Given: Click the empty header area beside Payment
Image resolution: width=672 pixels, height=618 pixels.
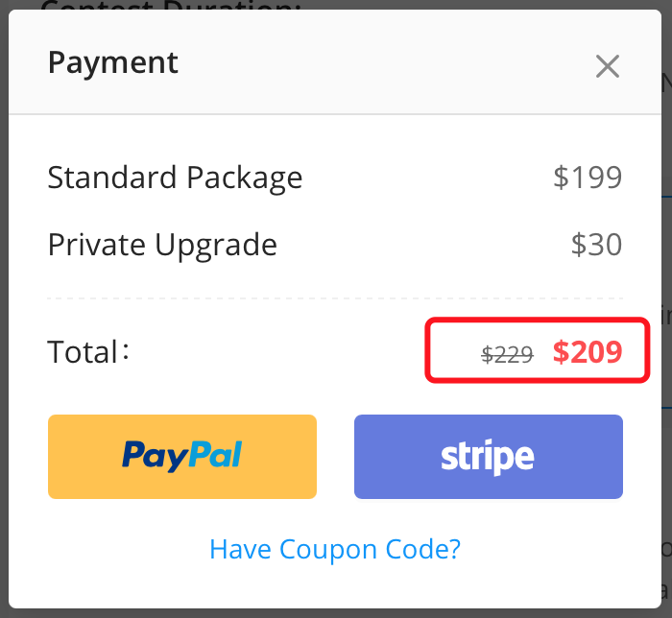Looking at the screenshot, I should click(384, 64).
